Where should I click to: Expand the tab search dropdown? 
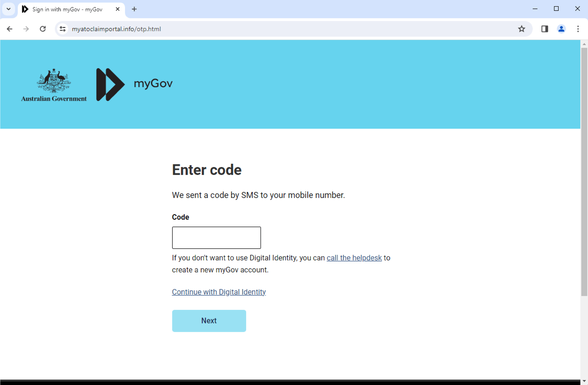point(8,9)
